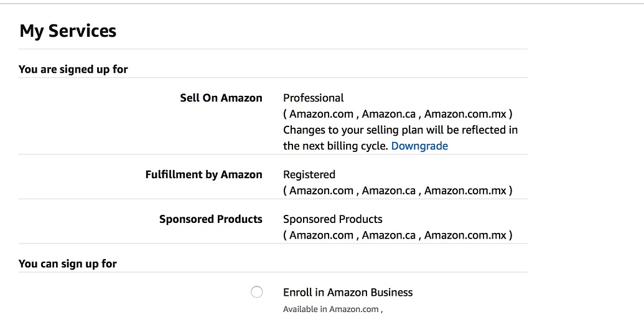Click Amazon.com.mx in the Sell On Amazon row
The width and height of the screenshot is (644, 322).
(465, 114)
